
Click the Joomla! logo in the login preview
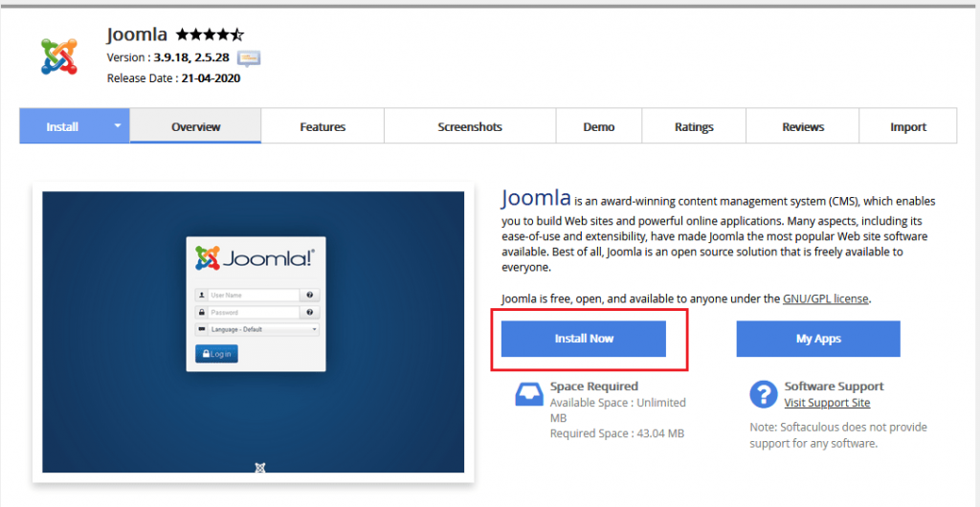(x=256, y=258)
